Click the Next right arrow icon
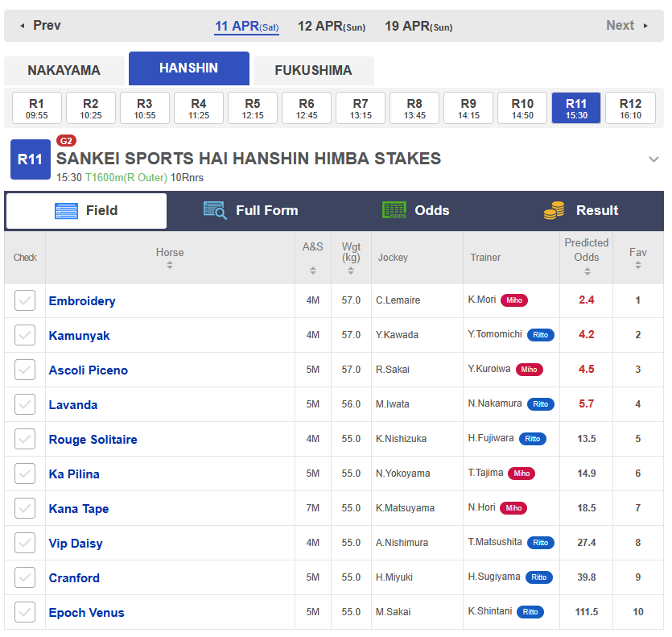The width and height of the screenshot is (672, 637). point(645,26)
